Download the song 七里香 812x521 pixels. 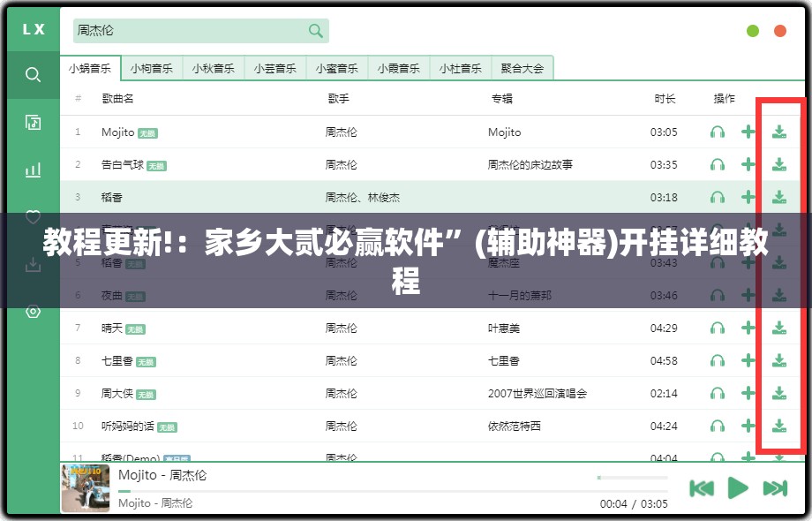click(x=778, y=360)
